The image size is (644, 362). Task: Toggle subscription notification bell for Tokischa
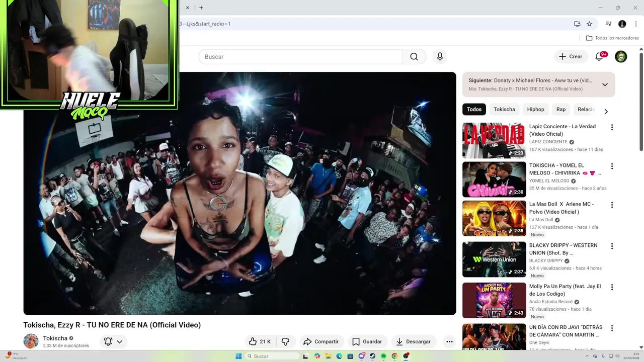coord(108,341)
